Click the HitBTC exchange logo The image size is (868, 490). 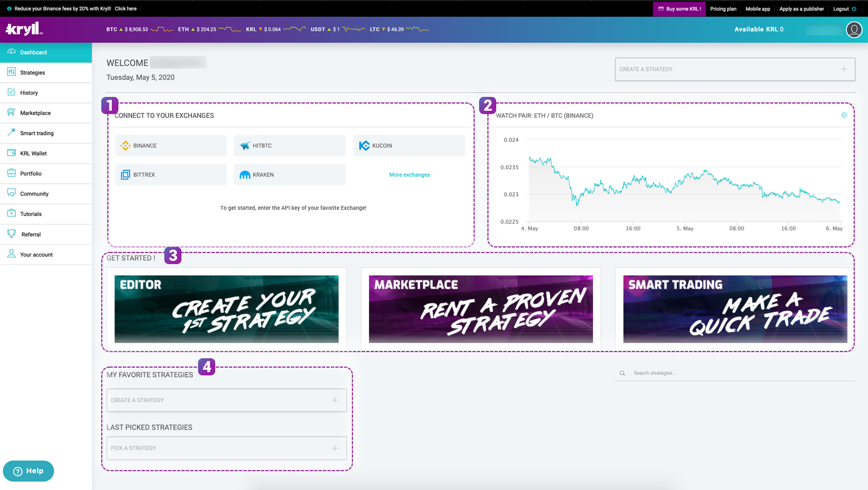(x=245, y=146)
